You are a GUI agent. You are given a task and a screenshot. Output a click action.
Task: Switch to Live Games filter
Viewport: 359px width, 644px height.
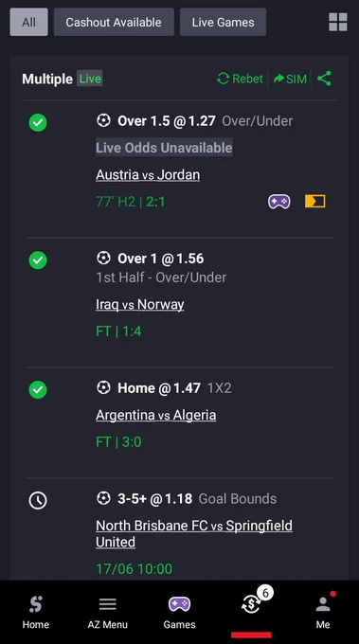[223, 22]
